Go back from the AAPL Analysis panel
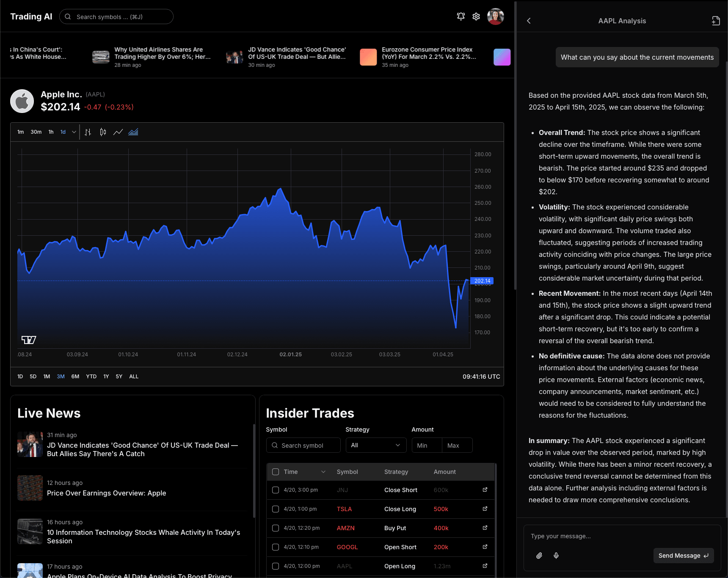728x578 pixels. pos(529,21)
